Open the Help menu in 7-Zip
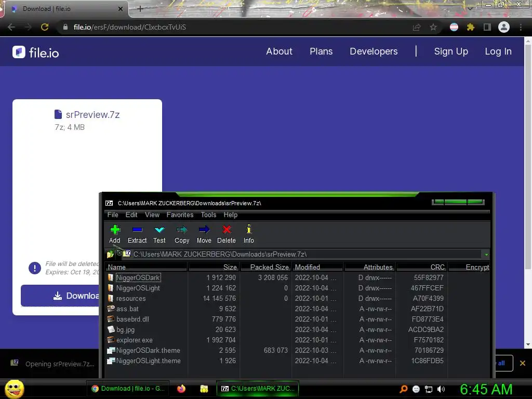This screenshot has width=532, height=399. [x=230, y=215]
